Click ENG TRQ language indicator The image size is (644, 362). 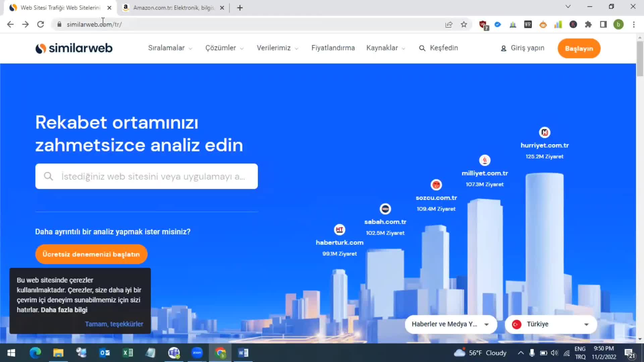pos(580,353)
